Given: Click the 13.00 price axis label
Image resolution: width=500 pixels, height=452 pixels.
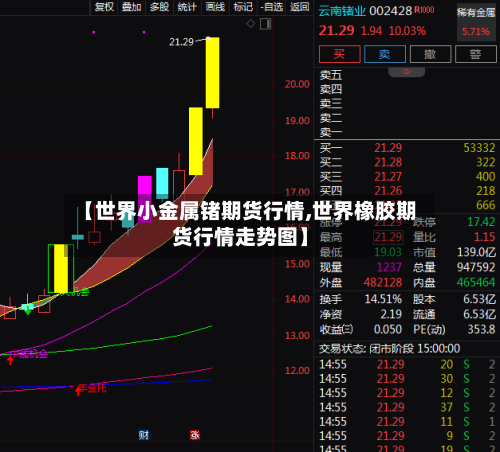Looking at the screenshot, I should click(x=297, y=335).
